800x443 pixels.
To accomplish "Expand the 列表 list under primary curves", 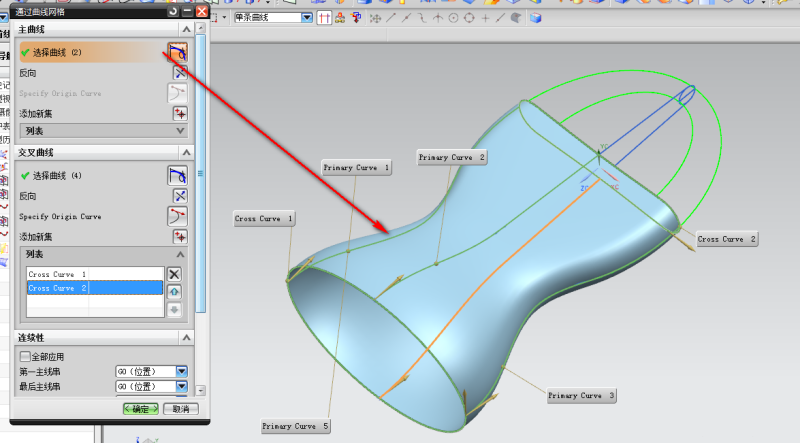I will pyautogui.click(x=180, y=130).
